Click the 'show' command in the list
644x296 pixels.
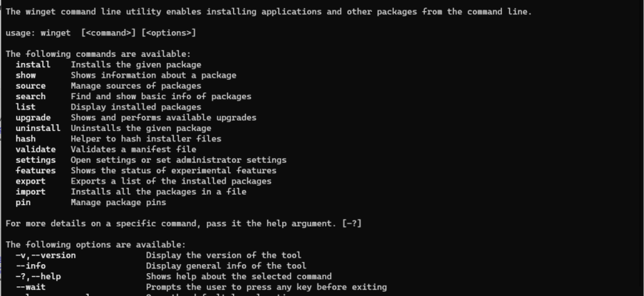(x=25, y=75)
